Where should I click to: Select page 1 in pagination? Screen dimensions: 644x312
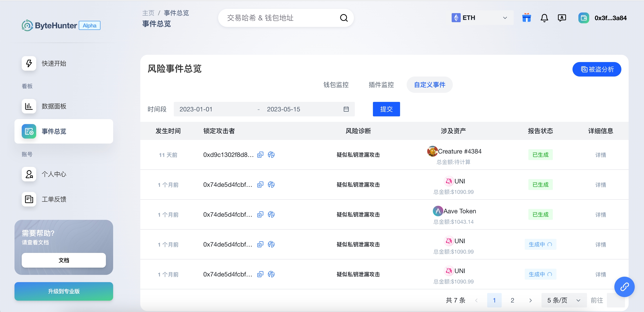pyautogui.click(x=494, y=300)
